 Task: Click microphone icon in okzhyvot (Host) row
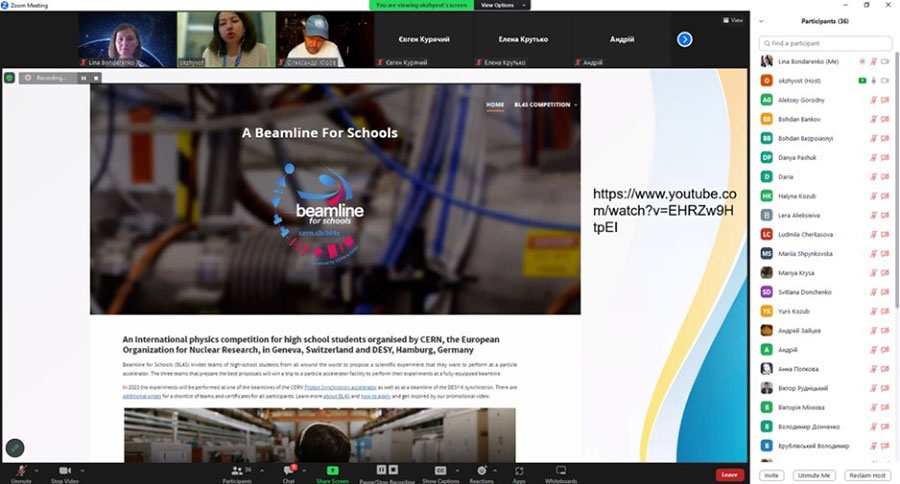point(874,81)
